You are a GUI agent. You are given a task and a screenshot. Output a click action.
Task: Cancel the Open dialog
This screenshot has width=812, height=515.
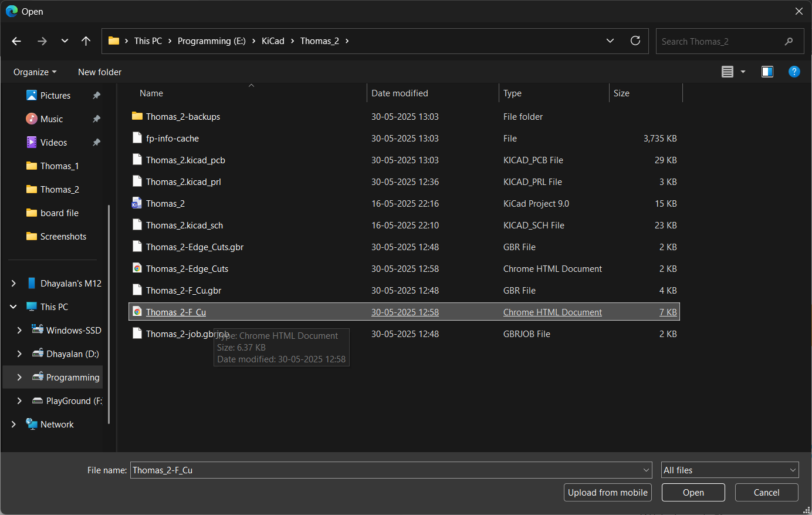767,493
